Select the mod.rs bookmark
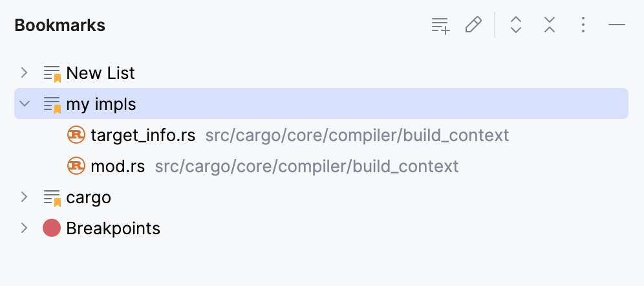Image resolution: width=644 pixels, height=286 pixels. [118, 166]
